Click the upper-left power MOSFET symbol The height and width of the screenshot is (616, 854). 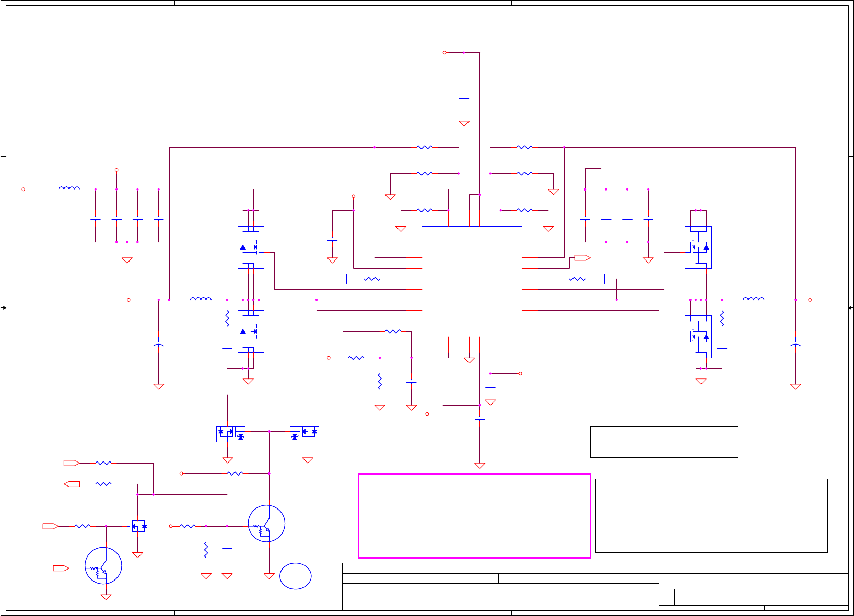(x=251, y=247)
